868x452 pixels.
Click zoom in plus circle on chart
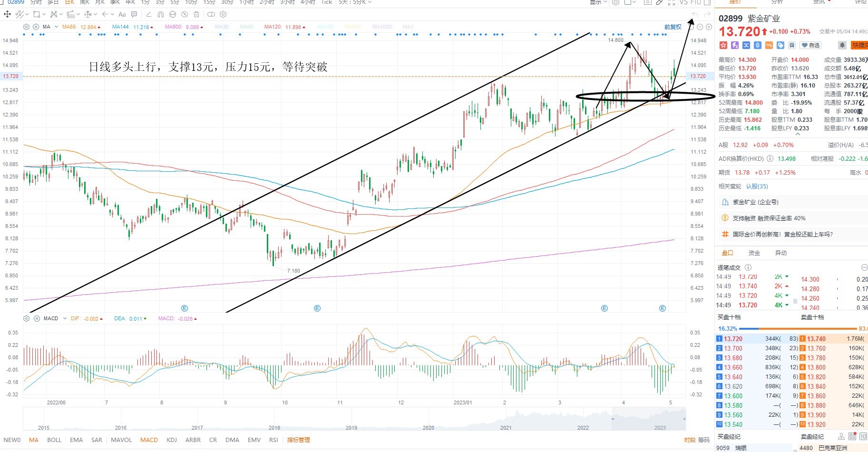(709, 27)
